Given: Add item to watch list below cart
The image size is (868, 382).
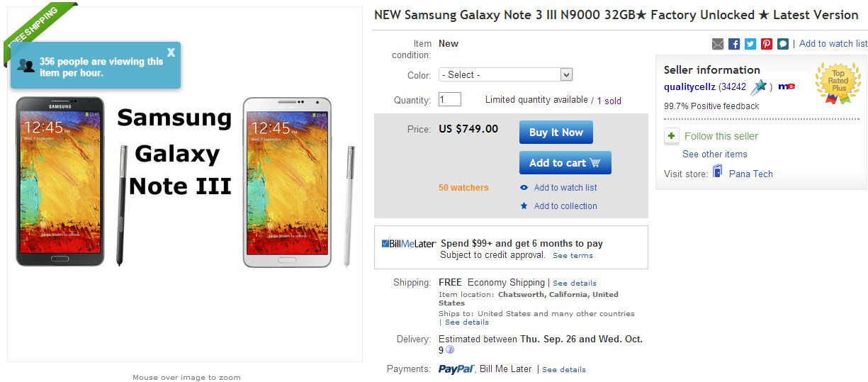Looking at the screenshot, I should click(565, 188).
